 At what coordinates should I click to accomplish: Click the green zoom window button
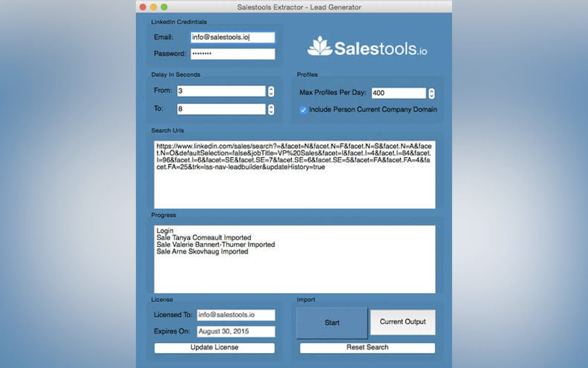coord(164,7)
